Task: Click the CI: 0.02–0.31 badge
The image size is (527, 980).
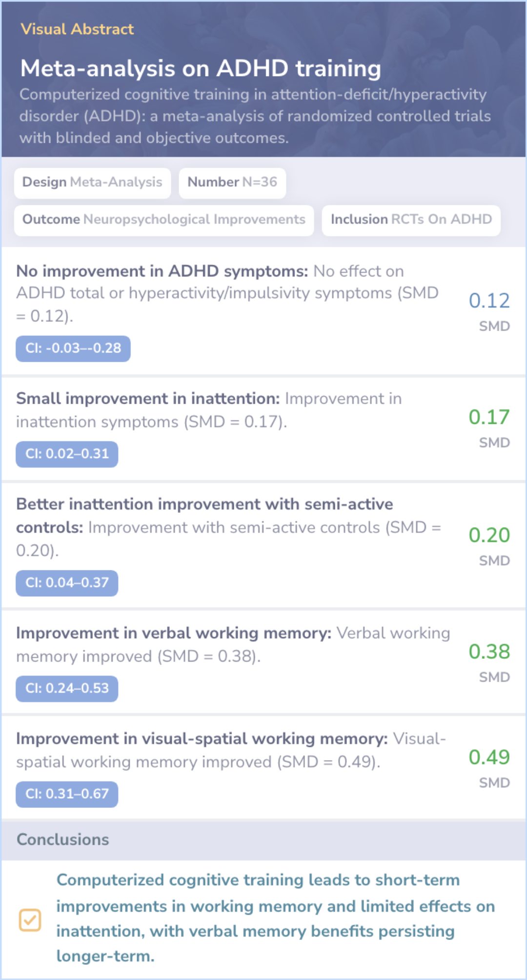Action: click(67, 454)
